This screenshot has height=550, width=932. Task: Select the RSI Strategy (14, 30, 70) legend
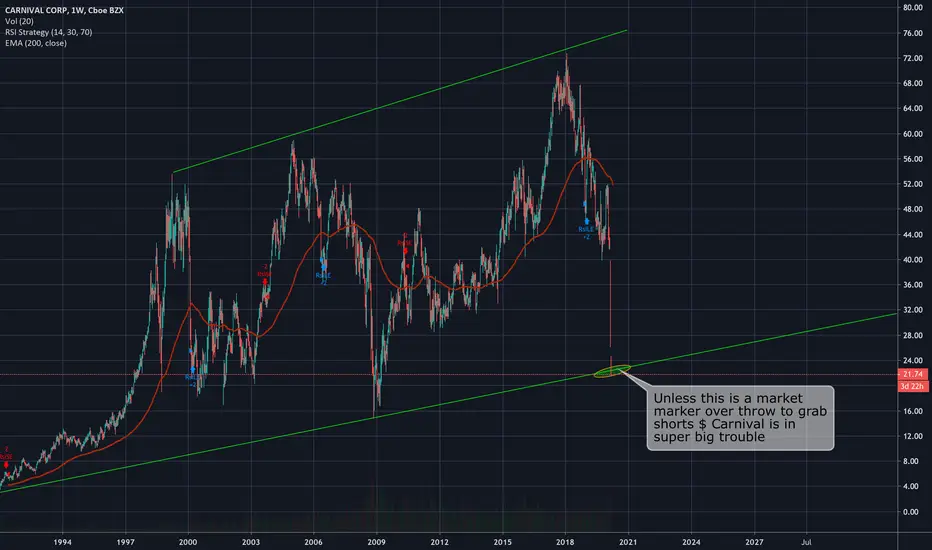coord(48,32)
